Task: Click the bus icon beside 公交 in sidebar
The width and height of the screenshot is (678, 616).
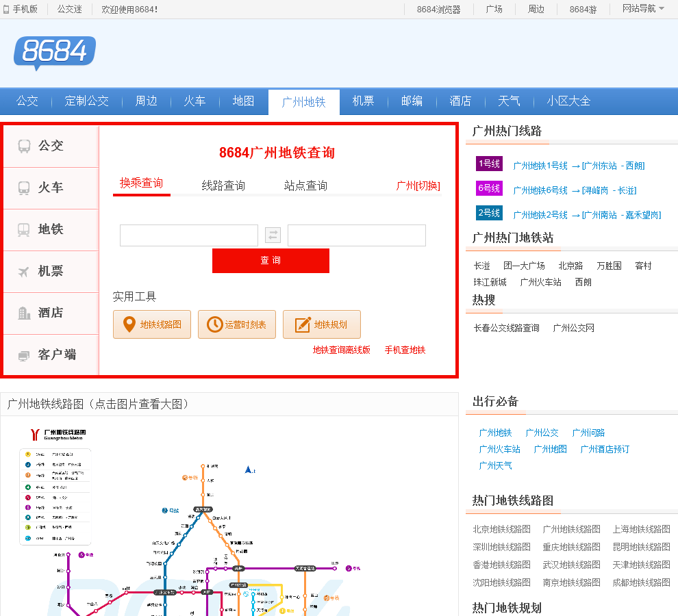Action: [x=24, y=146]
